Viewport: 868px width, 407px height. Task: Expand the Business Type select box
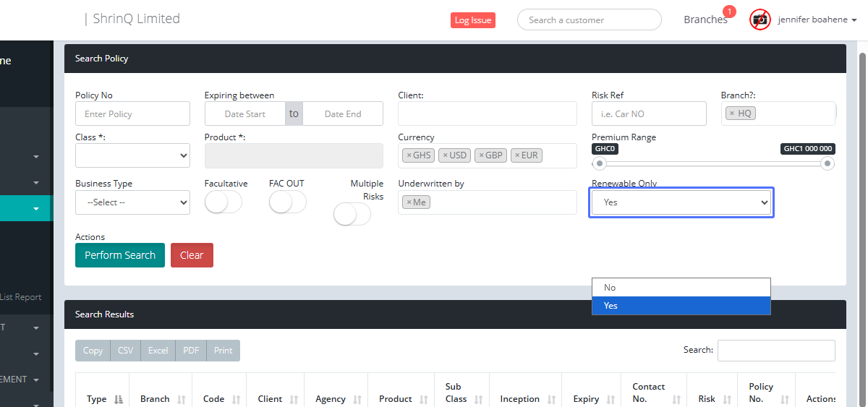[x=132, y=202]
